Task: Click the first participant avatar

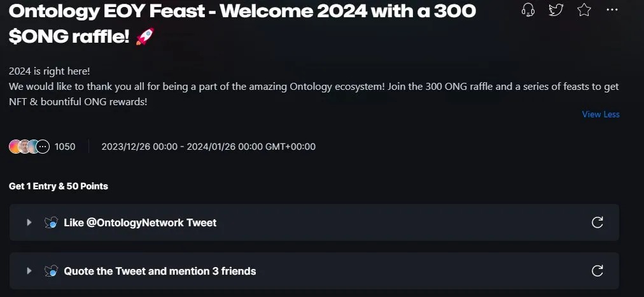Action: tap(15, 147)
